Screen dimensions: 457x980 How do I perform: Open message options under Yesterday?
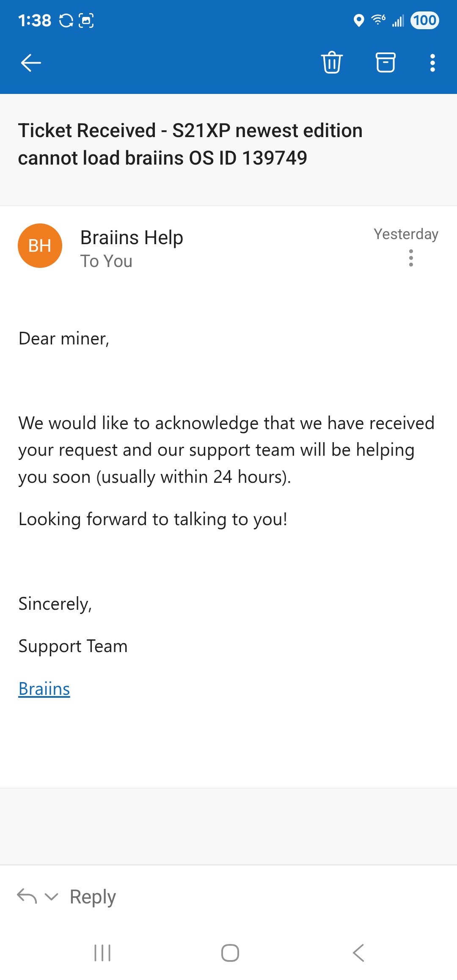(x=411, y=258)
